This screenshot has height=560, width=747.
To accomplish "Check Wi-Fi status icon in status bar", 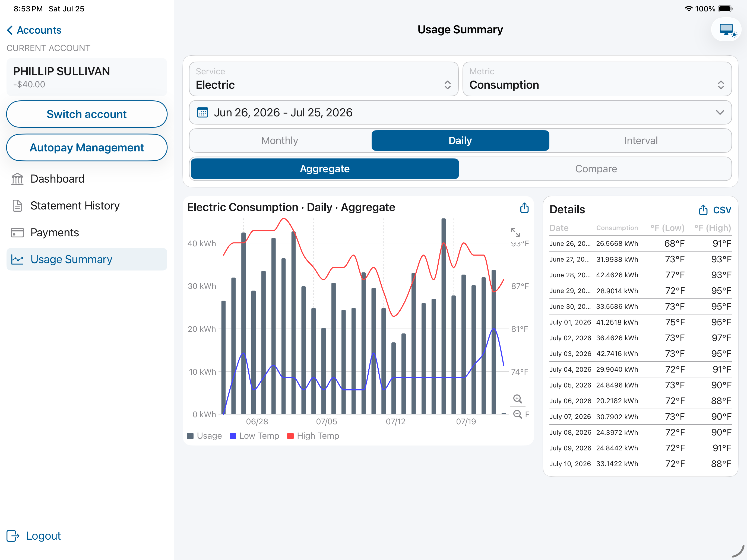I will pos(689,9).
